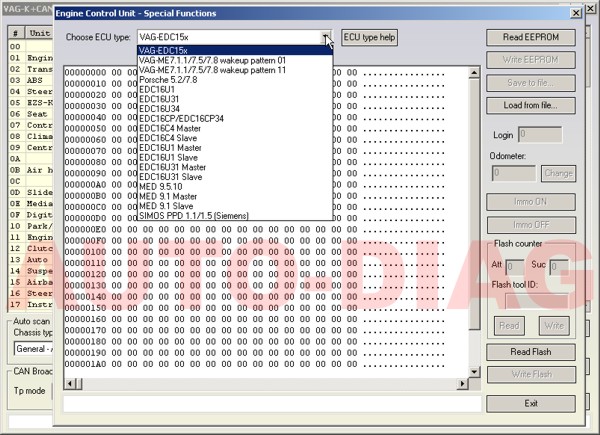Click hex view scroll up arrow
The height and width of the screenshot is (435, 600).
(x=474, y=73)
